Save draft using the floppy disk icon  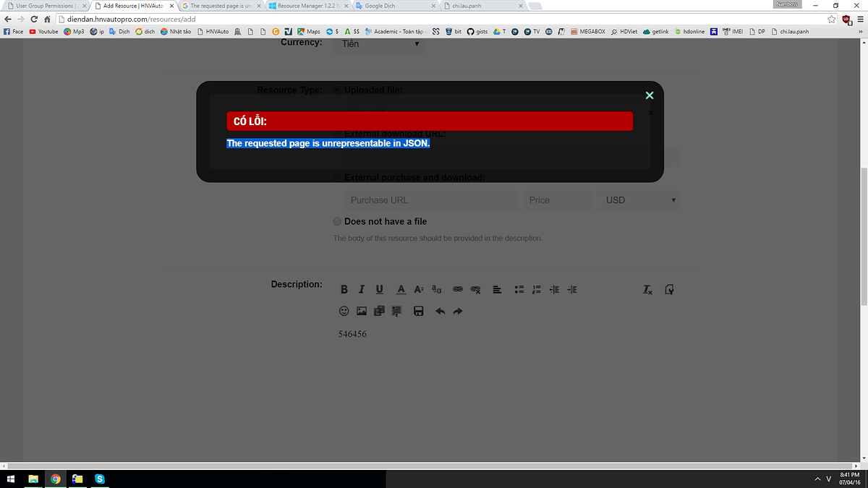418,312
